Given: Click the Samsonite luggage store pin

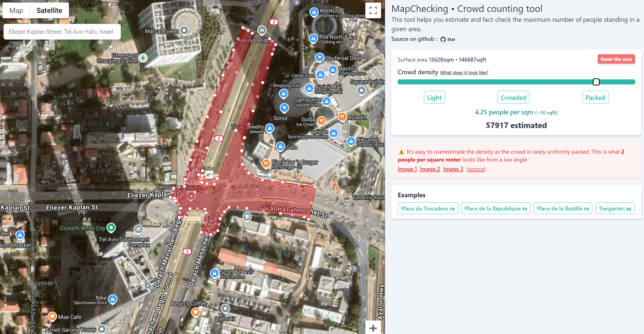Looking at the screenshot, I should pyautogui.click(x=327, y=101).
